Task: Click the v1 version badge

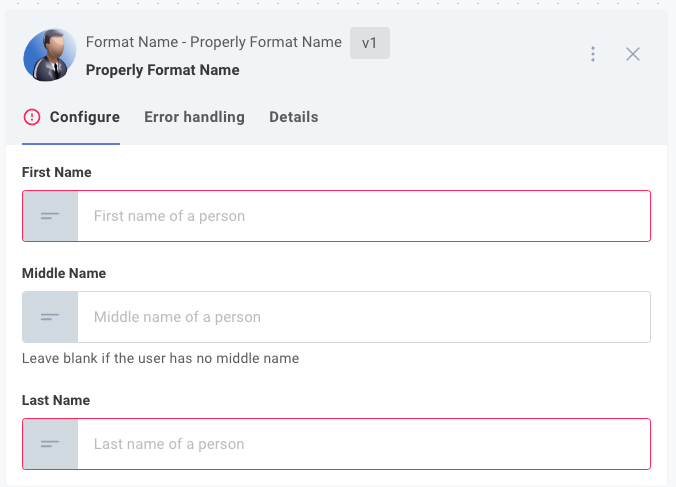Action: click(370, 43)
